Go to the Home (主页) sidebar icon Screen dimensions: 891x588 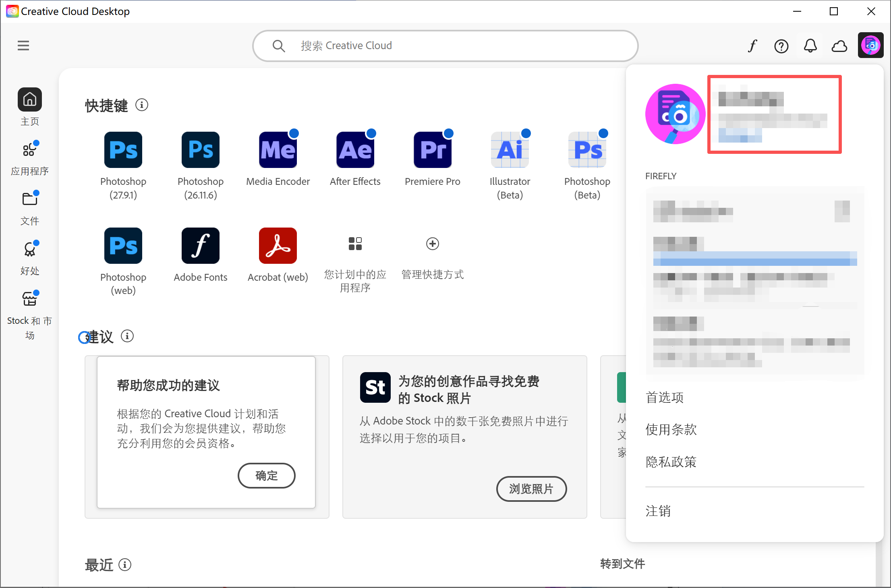(x=30, y=99)
